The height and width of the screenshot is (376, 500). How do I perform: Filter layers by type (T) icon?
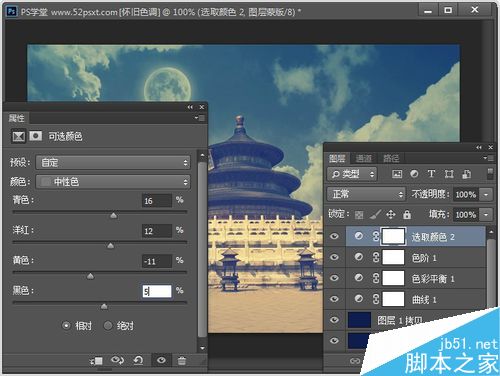point(431,174)
